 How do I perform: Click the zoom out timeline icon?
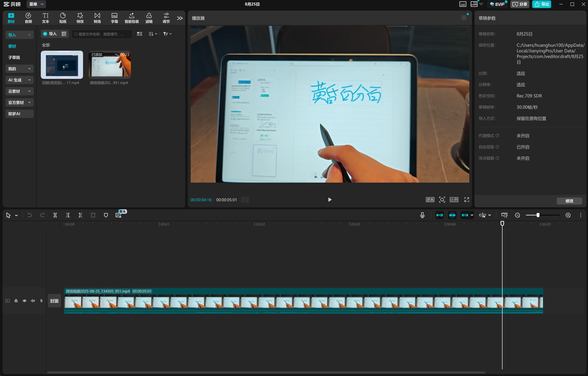(517, 215)
